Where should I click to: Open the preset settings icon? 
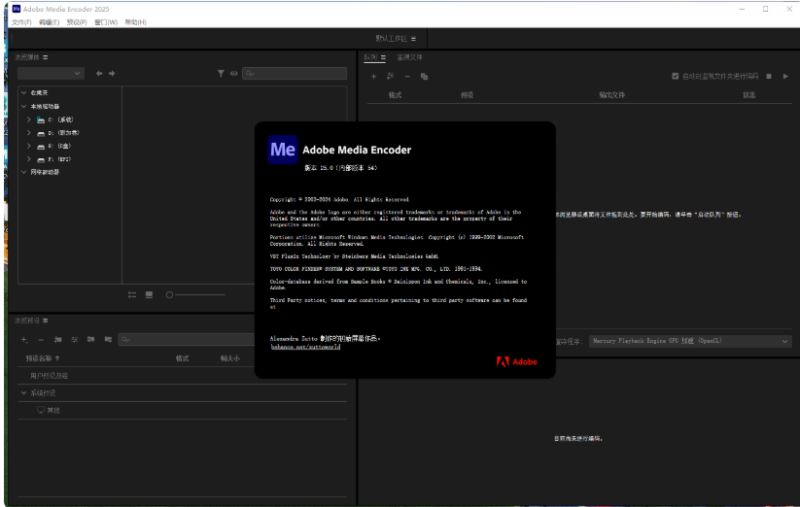point(74,339)
